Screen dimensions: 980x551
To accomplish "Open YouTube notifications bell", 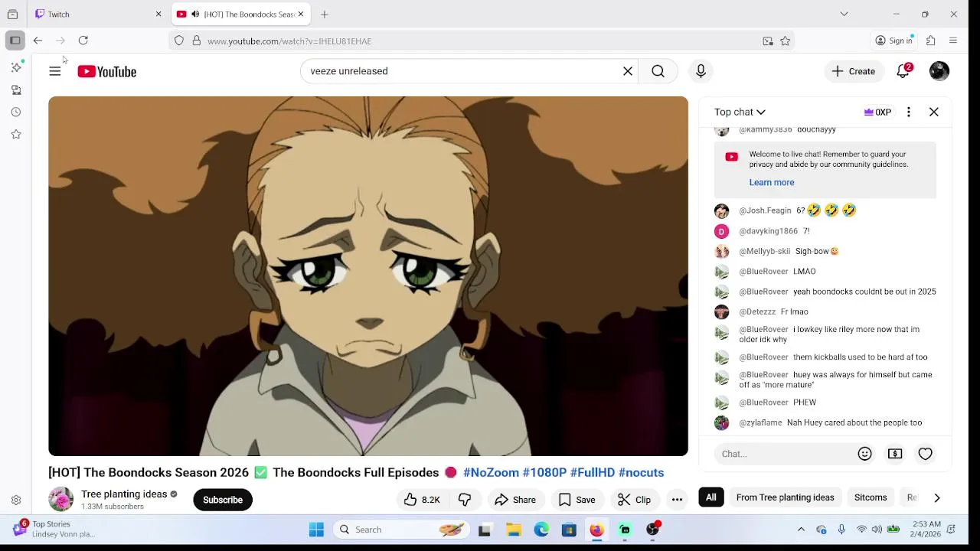I will point(903,71).
